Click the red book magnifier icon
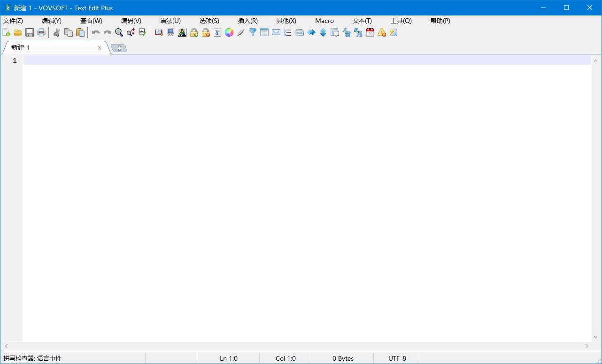The height and width of the screenshot is (364, 602). [159, 32]
